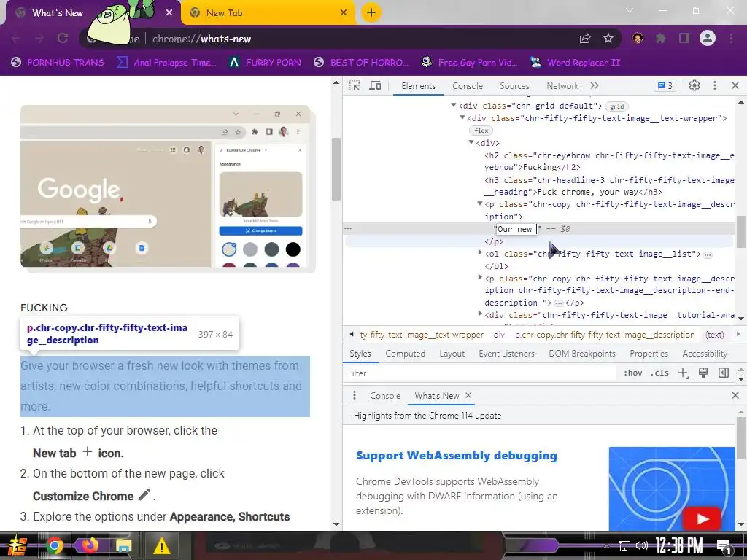The width and height of the screenshot is (747, 560).
Task: Click the taskbar volume icon
Action: pyautogui.click(x=642, y=545)
